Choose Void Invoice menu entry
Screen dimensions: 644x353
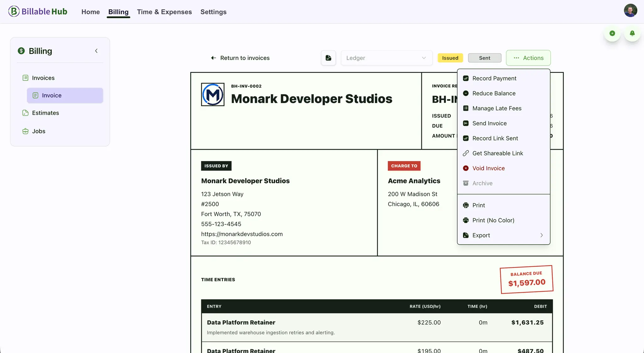pos(503,168)
